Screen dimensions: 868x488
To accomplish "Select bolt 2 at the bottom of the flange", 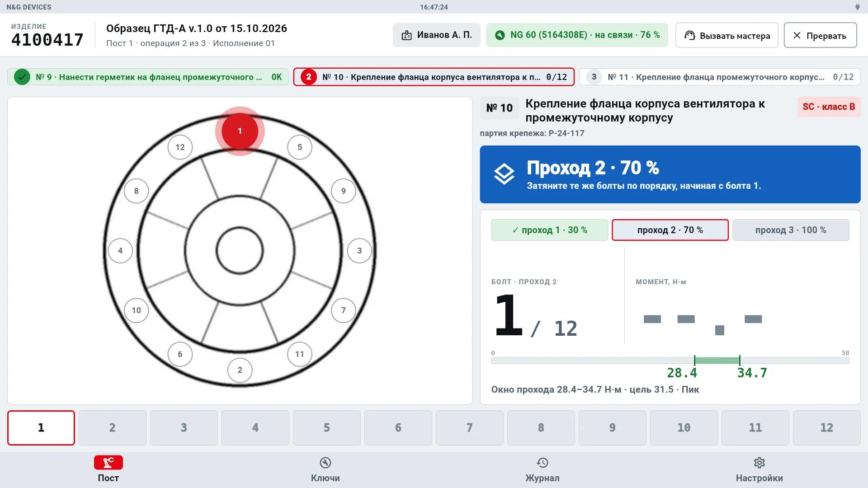I will [240, 370].
